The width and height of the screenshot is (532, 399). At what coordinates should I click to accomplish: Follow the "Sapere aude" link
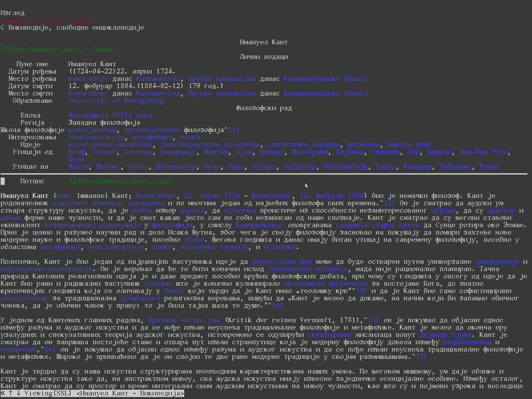click(x=409, y=145)
